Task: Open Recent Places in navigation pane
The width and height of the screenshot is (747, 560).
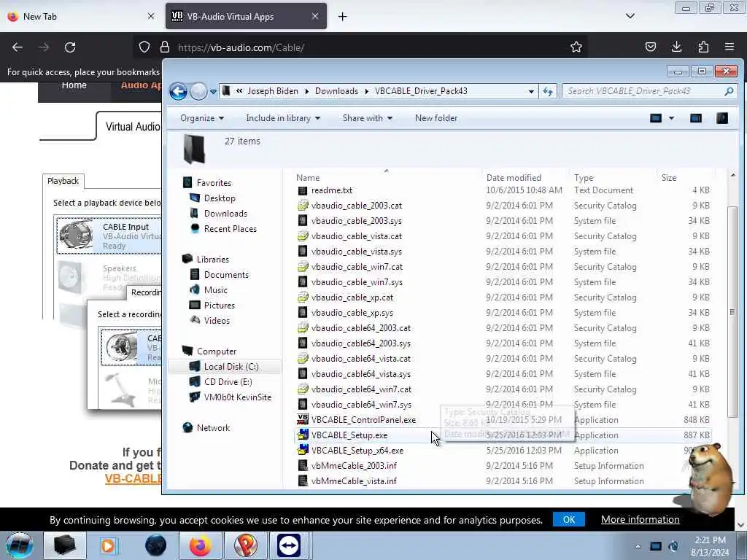Action: (230, 228)
